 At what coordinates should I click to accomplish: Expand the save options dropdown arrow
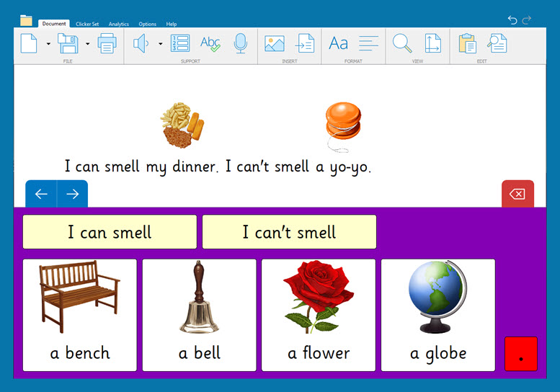click(x=87, y=44)
